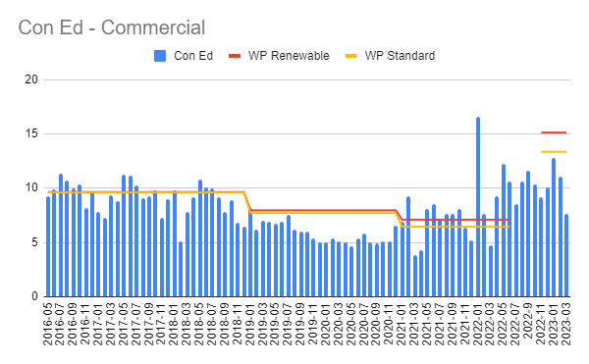Click the x-axis label 2017-03
589x364 pixels.
pos(111,324)
